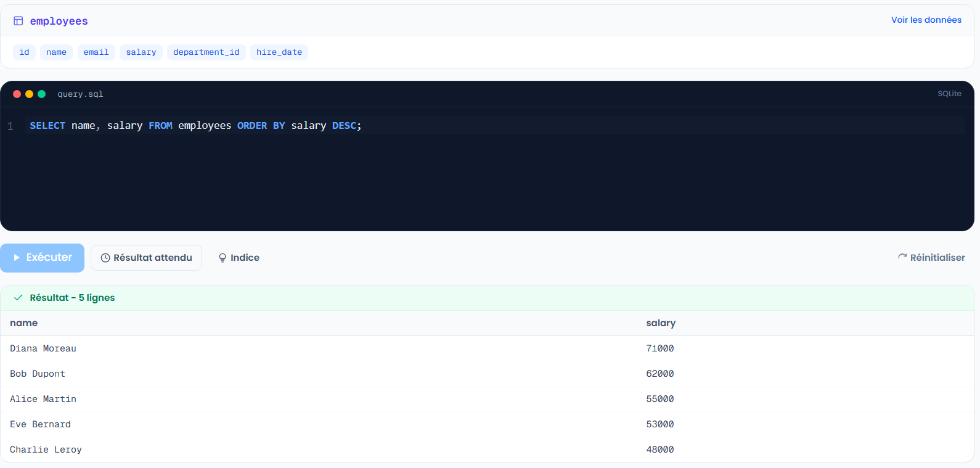The image size is (980, 468).
Task: Click the ORDER keyword in the query
Action: click(252, 126)
